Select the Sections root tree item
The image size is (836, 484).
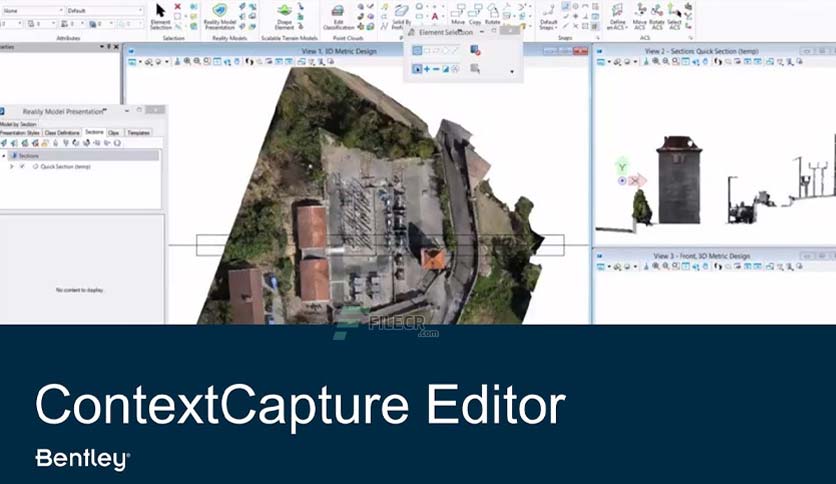[x=29, y=156]
